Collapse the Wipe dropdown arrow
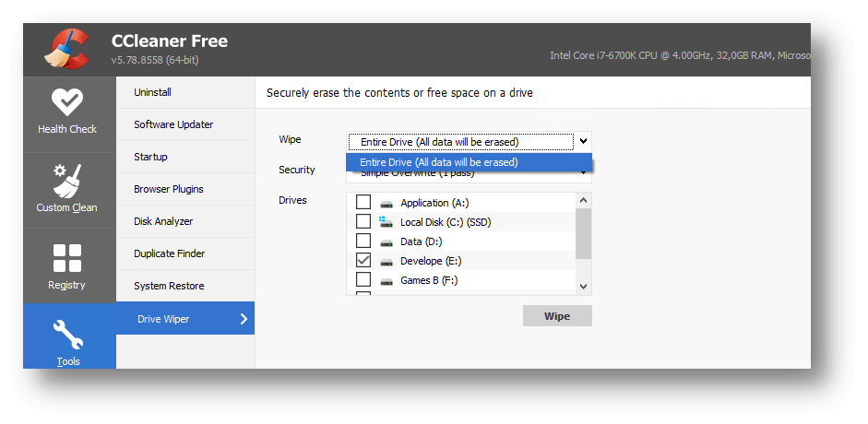 (583, 142)
